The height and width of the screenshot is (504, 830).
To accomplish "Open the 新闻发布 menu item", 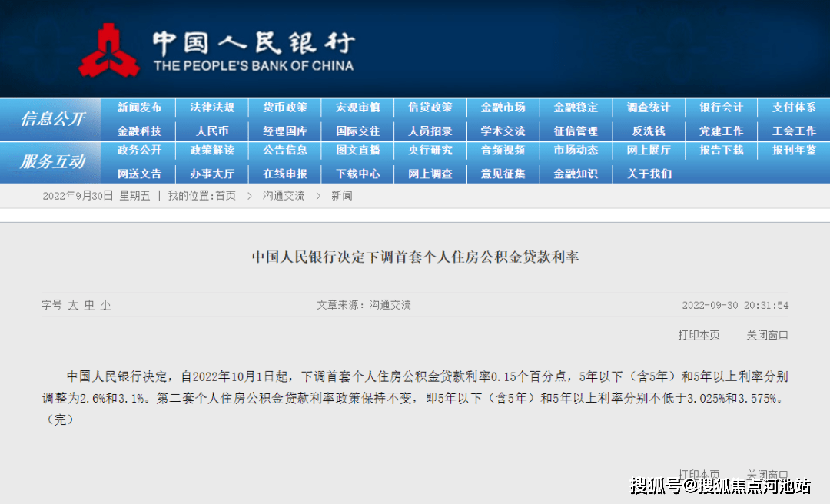I will coord(139,108).
